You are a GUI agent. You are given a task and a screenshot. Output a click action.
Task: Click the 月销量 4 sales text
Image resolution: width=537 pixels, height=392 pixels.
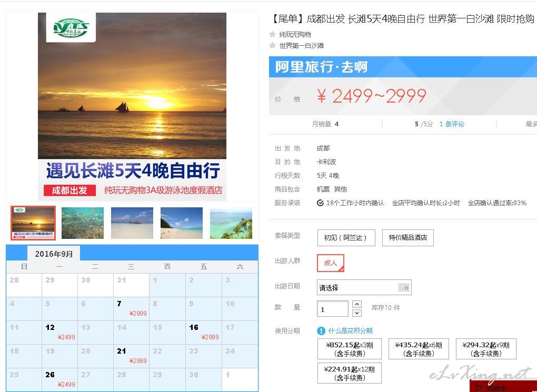pyautogui.click(x=325, y=124)
